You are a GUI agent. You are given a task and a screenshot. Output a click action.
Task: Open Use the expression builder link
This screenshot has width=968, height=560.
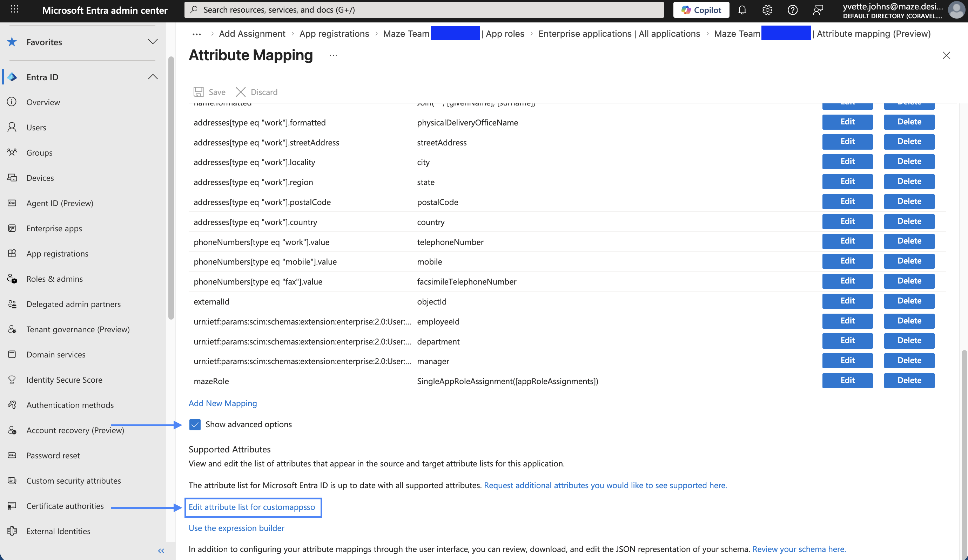237,528
